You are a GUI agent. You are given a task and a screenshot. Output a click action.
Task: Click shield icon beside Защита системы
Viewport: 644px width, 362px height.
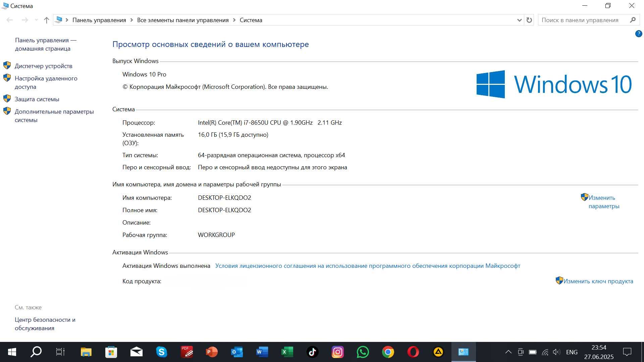(7, 99)
